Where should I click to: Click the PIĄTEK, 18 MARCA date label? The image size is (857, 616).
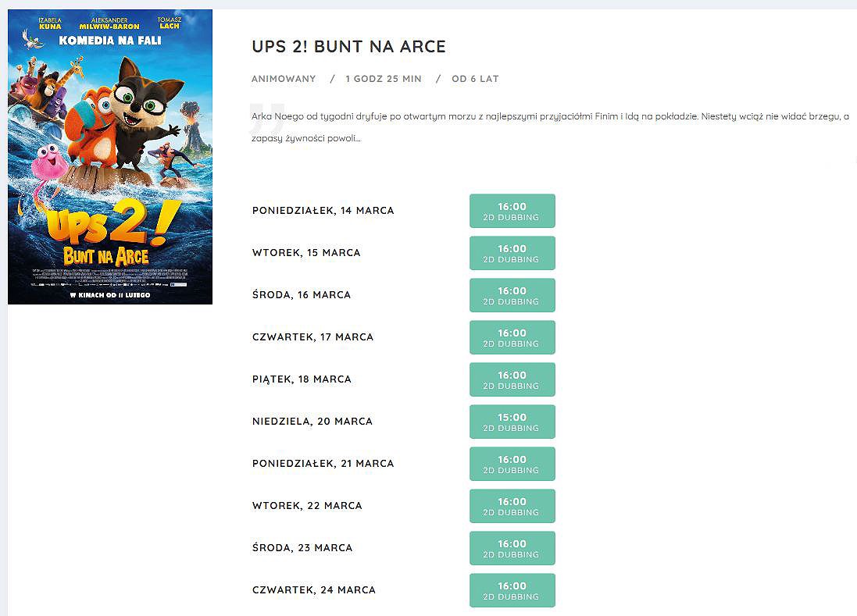coord(302,379)
